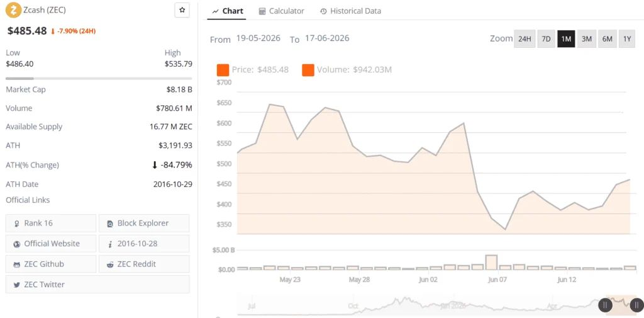The height and width of the screenshot is (318, 644).
Task: Click the Jun 12 axis label
Action: point(567,280)
